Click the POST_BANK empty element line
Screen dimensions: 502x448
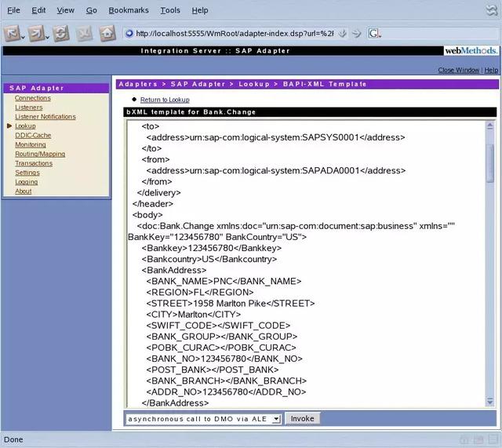213,370
